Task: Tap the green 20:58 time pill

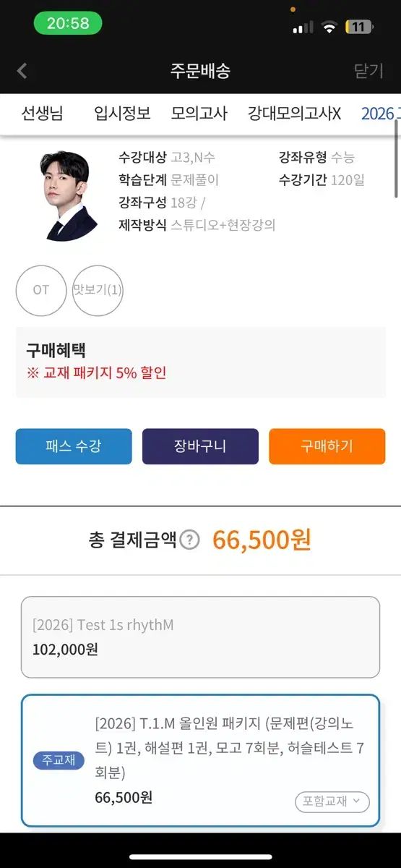Action: coord(68,23)
